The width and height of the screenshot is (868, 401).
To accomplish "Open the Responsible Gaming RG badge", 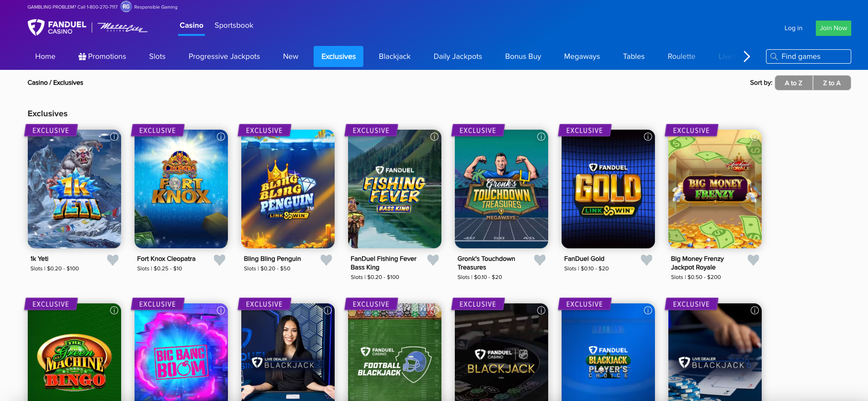I will (126, 7).
